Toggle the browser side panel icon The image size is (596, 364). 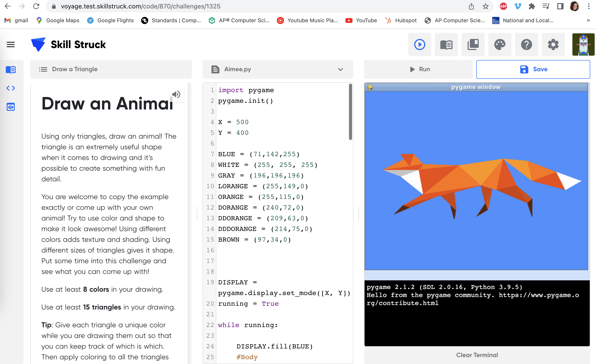(560, 6)
